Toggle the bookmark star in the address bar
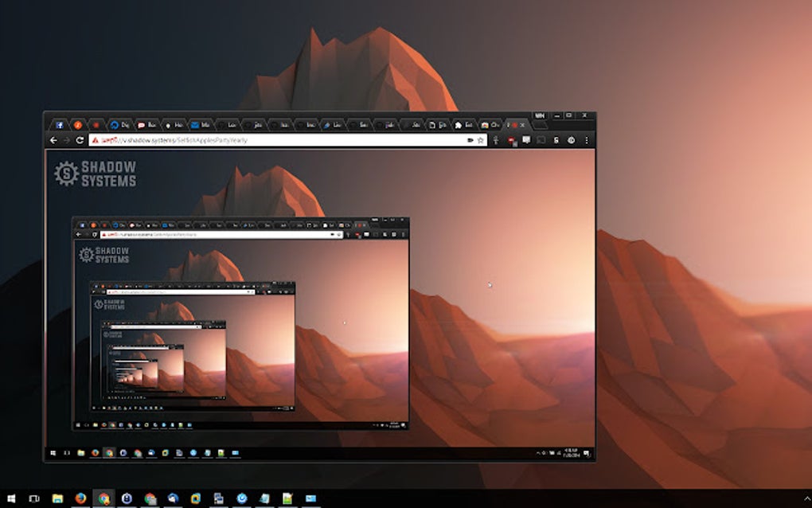Viewport: 812px width, 508px height. pos(480,140)
